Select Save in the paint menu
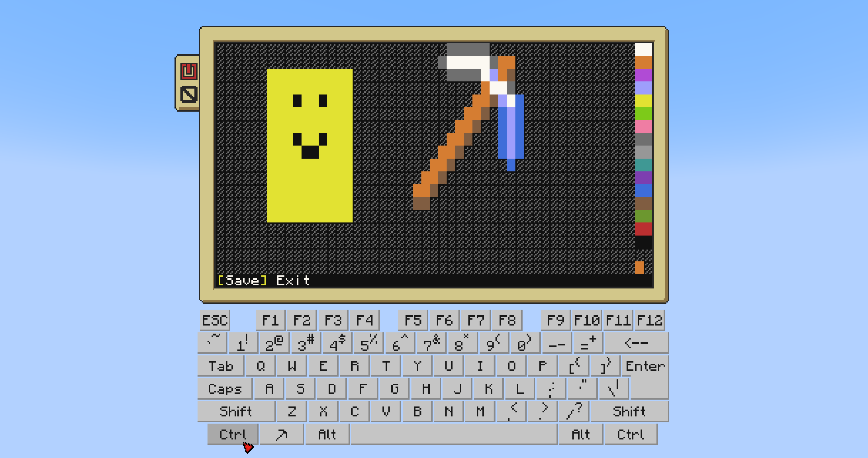The height and width of the screenshot is (458, 868). pos(242,281)
